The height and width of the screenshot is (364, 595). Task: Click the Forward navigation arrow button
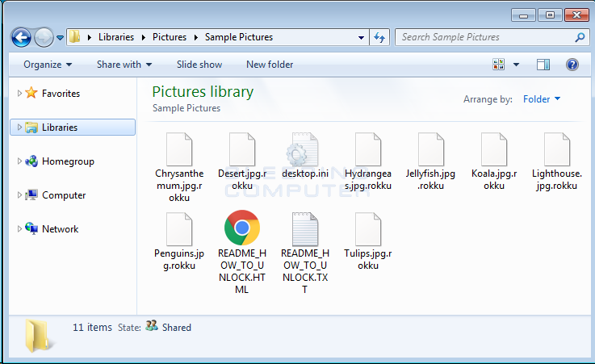point(44,38)
